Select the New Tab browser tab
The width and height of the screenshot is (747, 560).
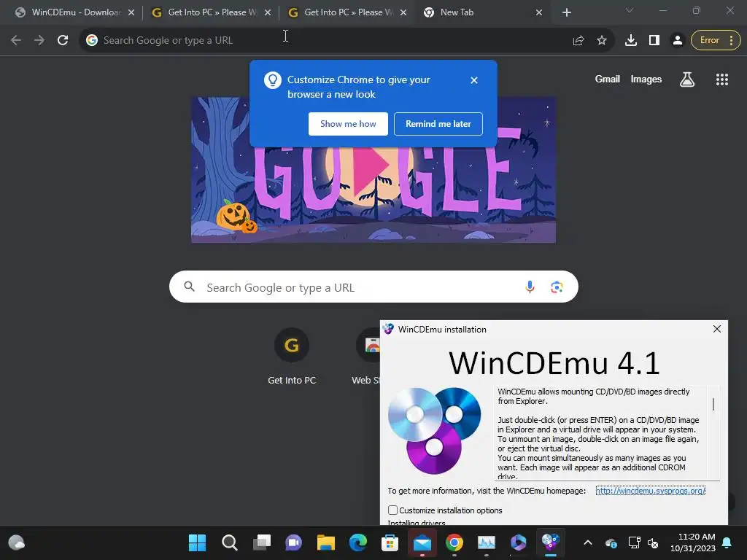pos(481,12)
